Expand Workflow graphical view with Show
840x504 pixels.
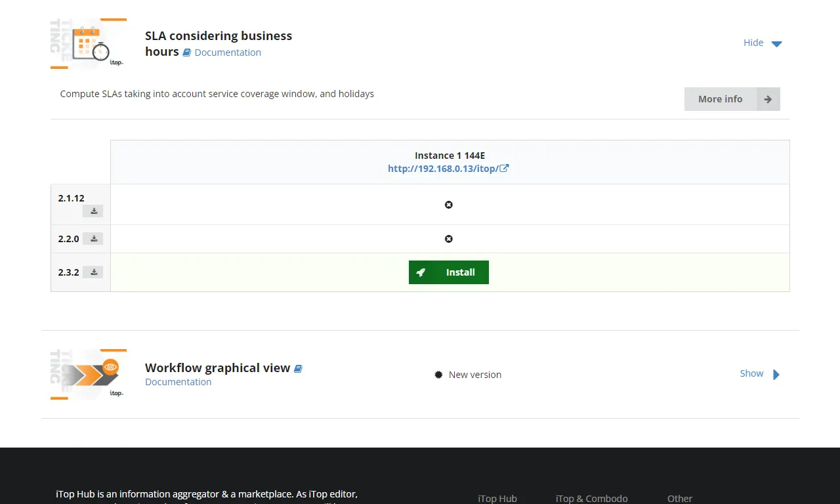[x=760, y=373]
